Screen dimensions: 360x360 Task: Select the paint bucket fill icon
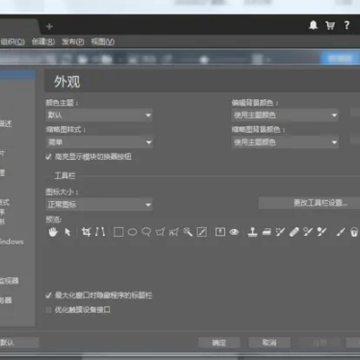(x=354, y=232)
